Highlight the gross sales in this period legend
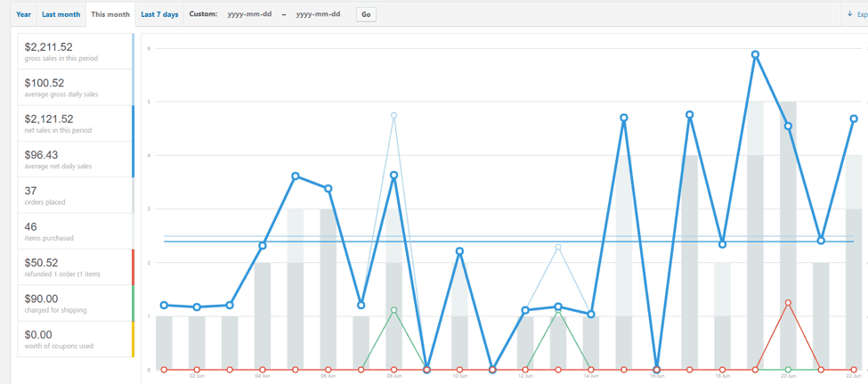The height and width of the screenshot is (384, 868). click(75, 52)
